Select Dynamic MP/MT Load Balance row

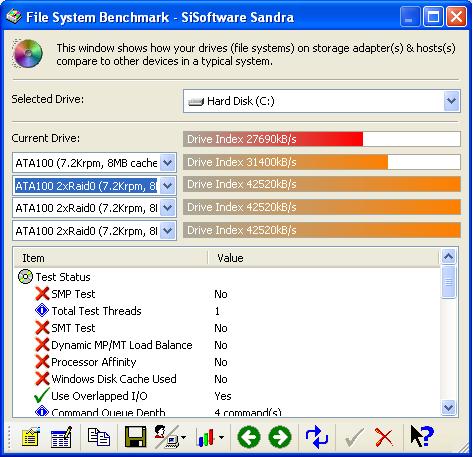(227, 345)
